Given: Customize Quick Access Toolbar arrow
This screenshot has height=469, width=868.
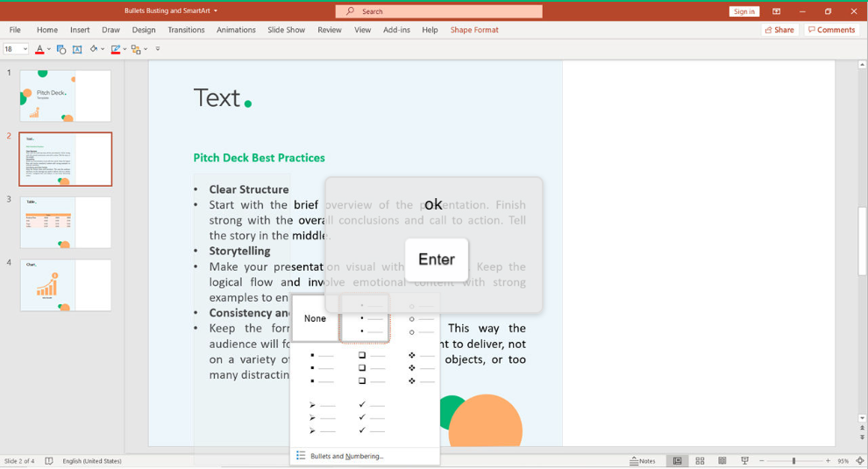Looking at the screenshot, I should click(158, 49).
